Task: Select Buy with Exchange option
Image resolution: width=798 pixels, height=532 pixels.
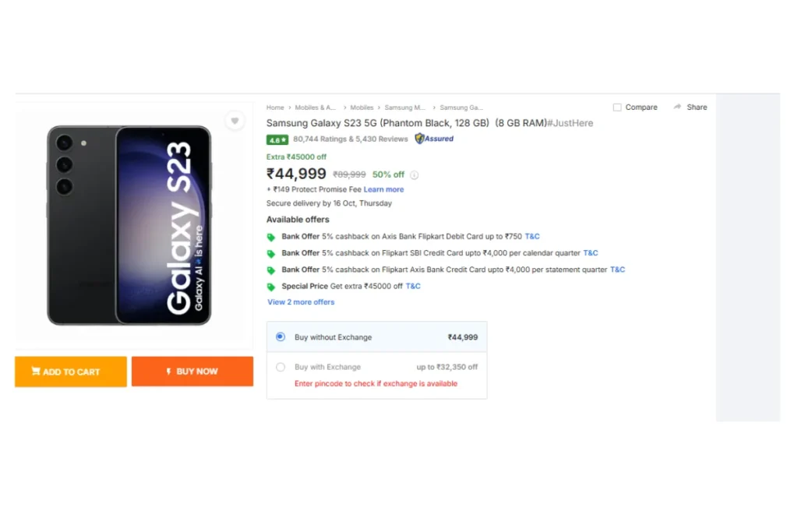Action: pyautogui.click(x=281, y=367)
